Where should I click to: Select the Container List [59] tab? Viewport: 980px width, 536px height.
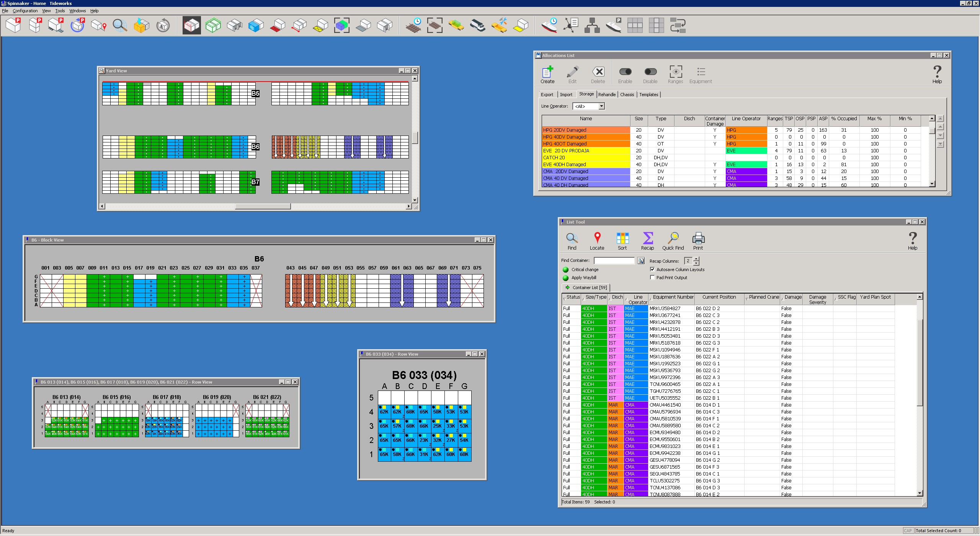click(586, 288)
